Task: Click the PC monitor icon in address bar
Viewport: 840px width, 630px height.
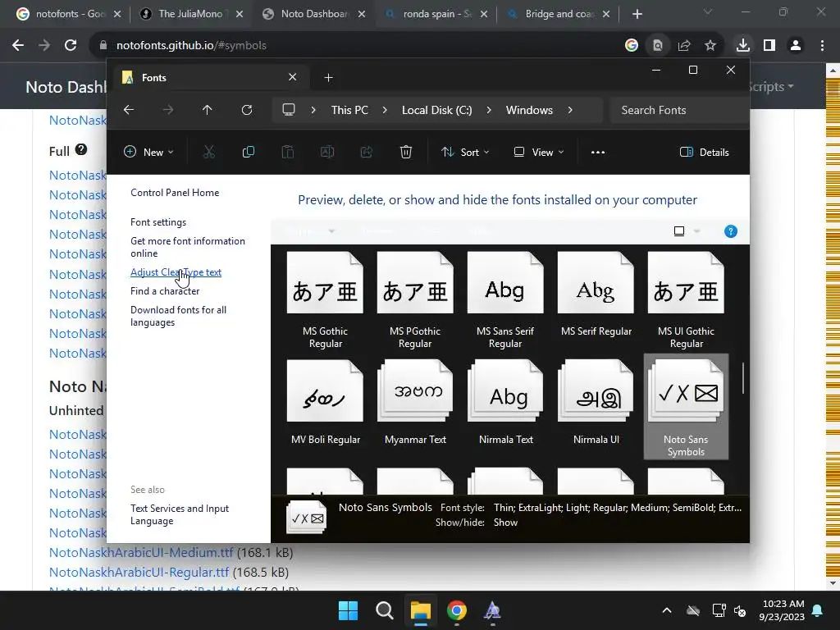Action: (x=289, y=110)
